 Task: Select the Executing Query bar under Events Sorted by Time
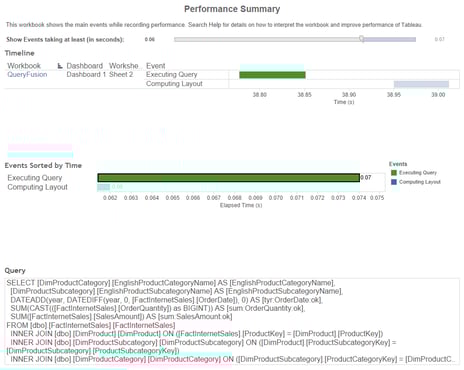(229, 178)
